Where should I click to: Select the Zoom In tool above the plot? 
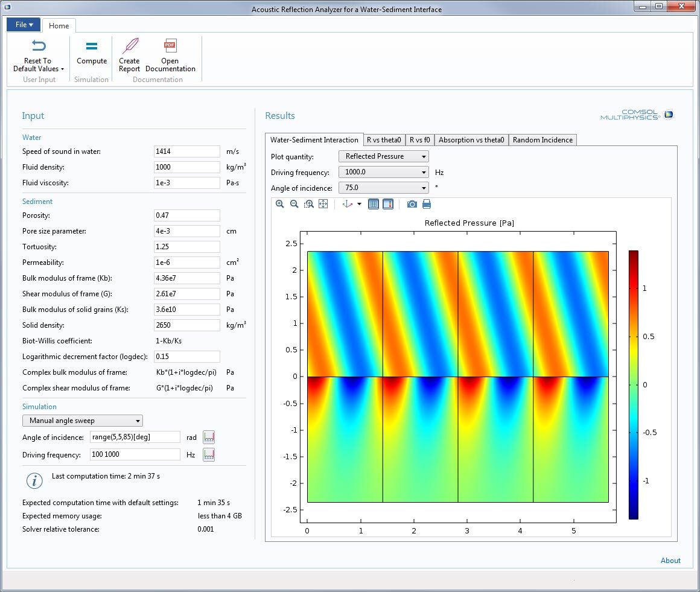click(x=279, y=204)
